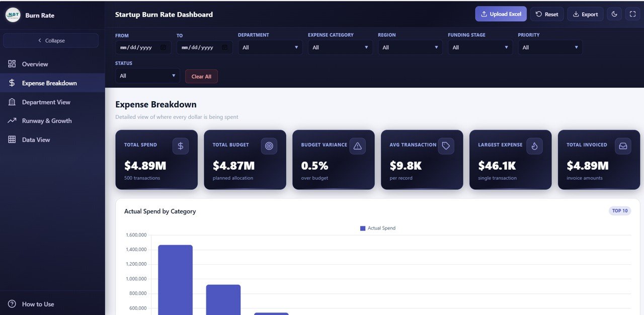644x315 pixels.
Task: Click the Burn Rate logo
Action: tap(13, 14)
